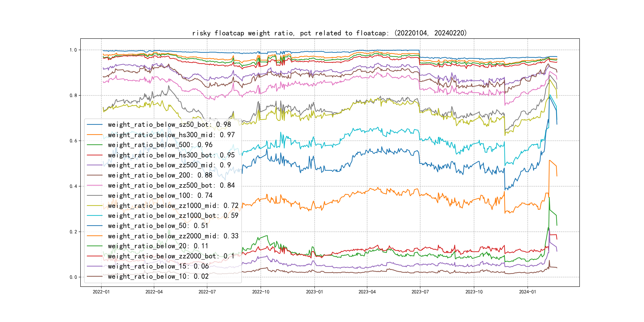
Task: Select legend entry weight_ratio_below_200: 0.88
Action: point(160,175)
